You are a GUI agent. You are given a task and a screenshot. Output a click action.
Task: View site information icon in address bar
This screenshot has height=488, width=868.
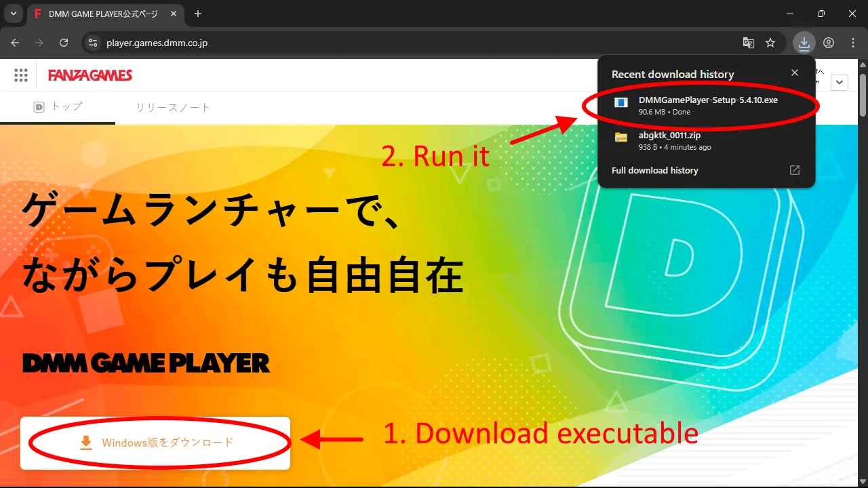click(94, 43)
